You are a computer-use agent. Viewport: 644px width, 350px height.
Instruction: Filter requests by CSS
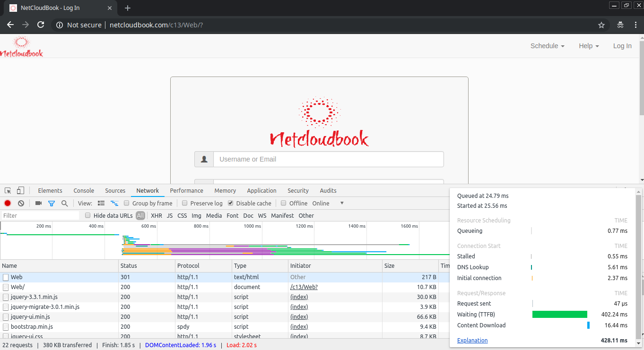tap(182, 215)
